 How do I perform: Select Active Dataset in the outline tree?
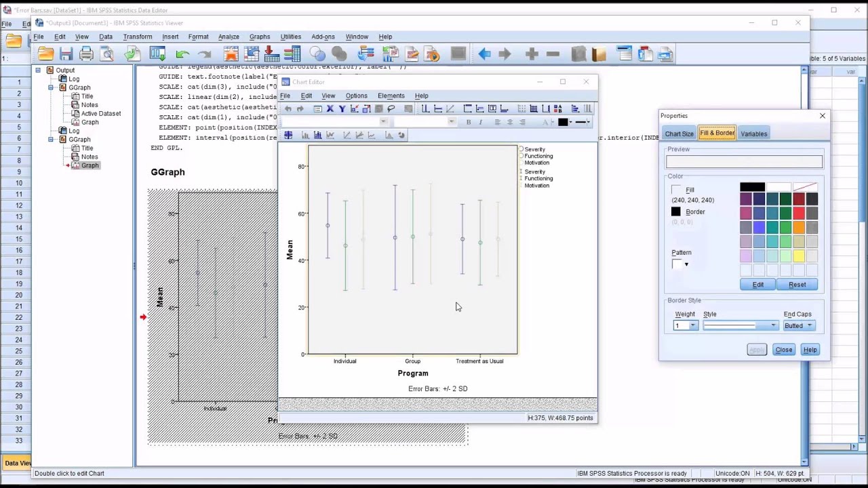point(101,114)
